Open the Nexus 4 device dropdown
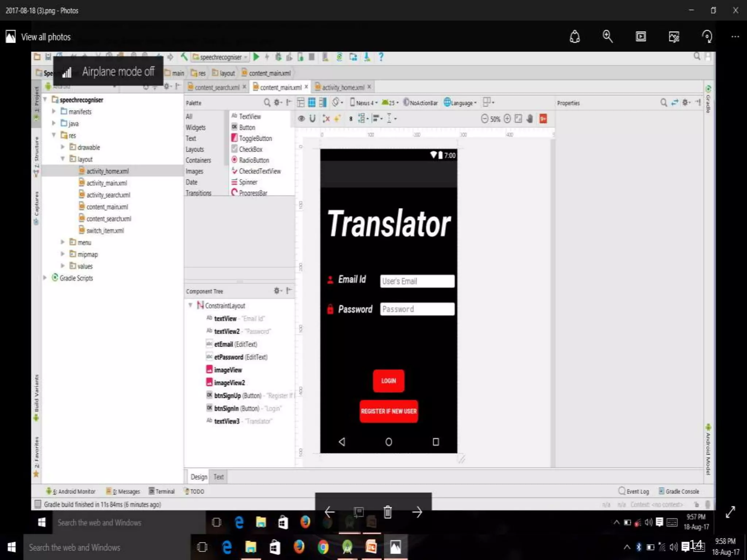 pyautogui.click(x=364, y=103)
